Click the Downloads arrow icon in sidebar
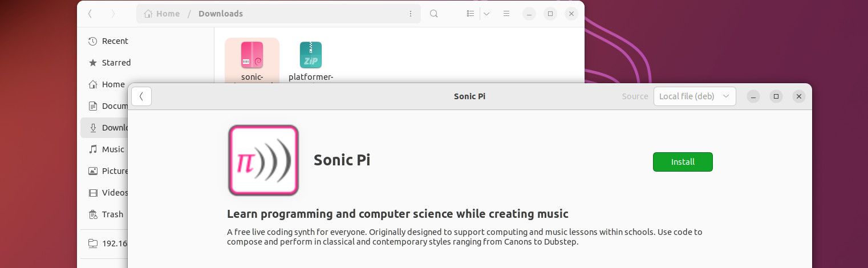 (92, 128)
